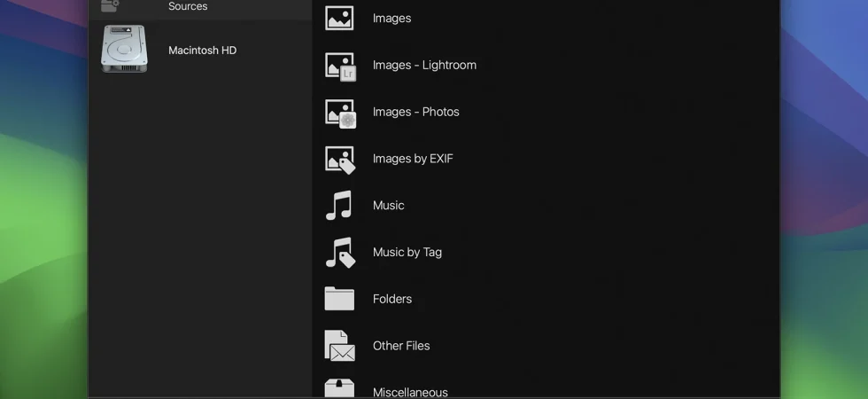Viewport: 868px width, 399px height.
Task: Select the Images - Lightroom label
Action: (x=424, y=66)
